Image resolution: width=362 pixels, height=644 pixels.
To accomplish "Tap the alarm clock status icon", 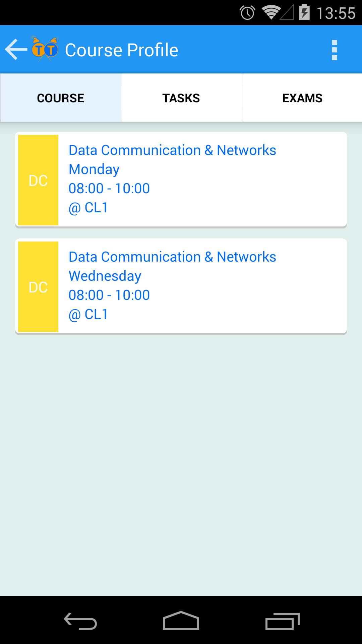I will pos(247,13).
